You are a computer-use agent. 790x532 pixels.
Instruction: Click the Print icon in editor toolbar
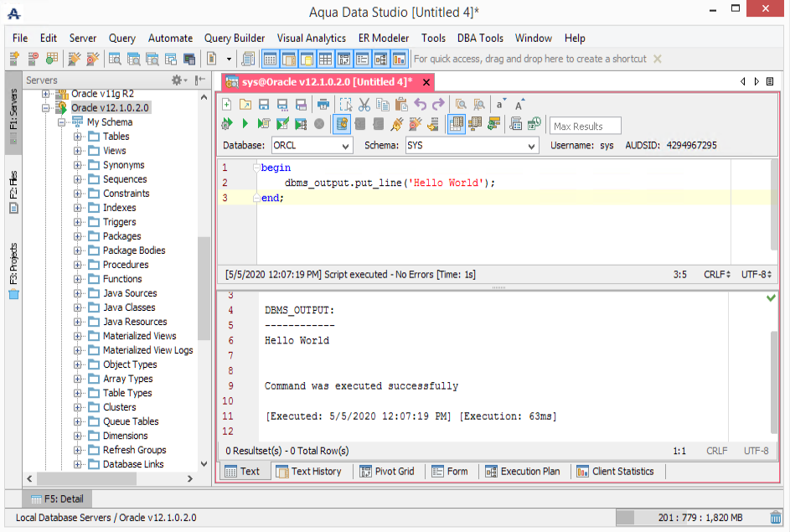[x=323, y=105]
